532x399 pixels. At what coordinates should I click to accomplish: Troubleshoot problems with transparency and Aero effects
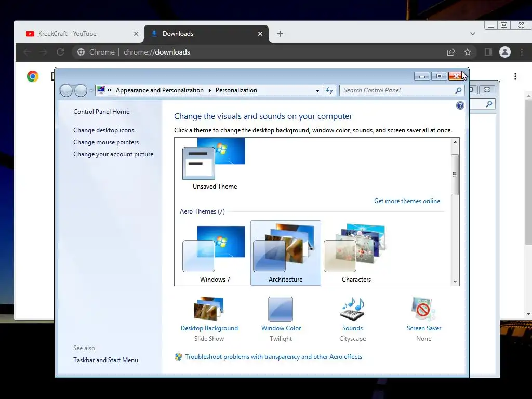pos(273,357)
